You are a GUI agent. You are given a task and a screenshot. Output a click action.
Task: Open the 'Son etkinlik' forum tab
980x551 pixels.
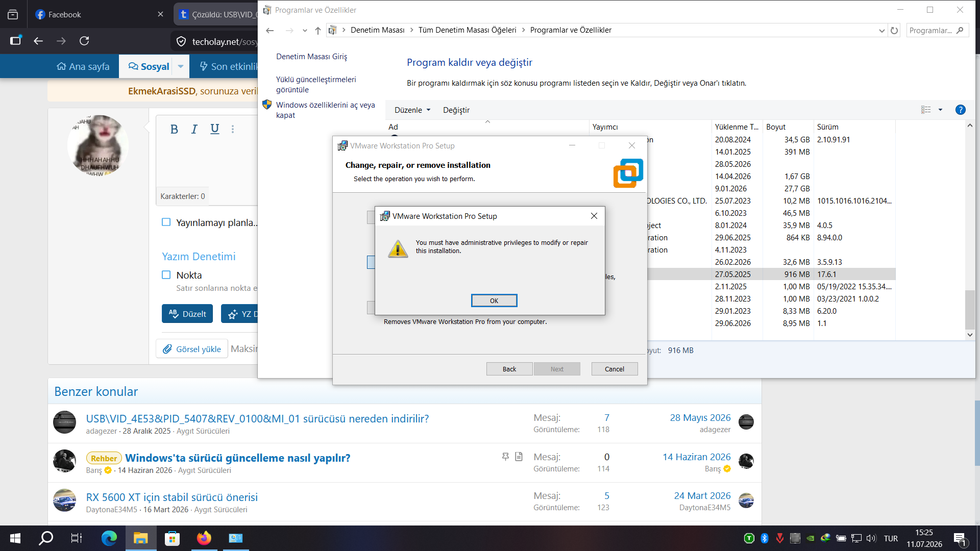(x=228, y=66)
